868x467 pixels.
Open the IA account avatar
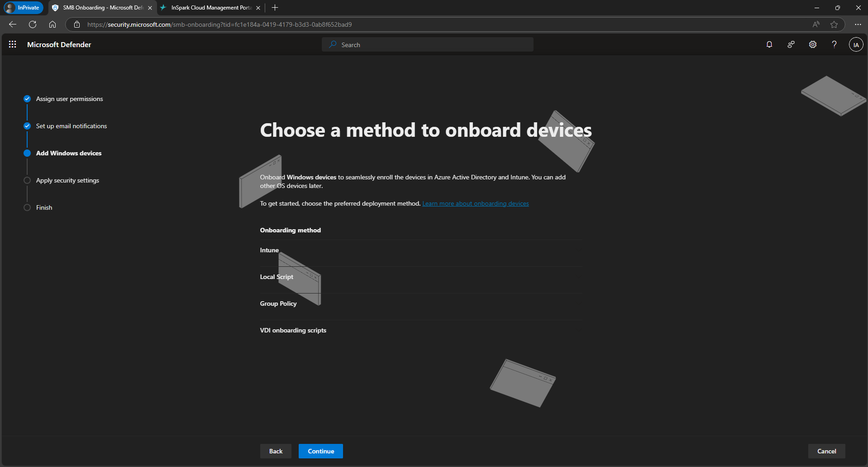tap(856, 44)
